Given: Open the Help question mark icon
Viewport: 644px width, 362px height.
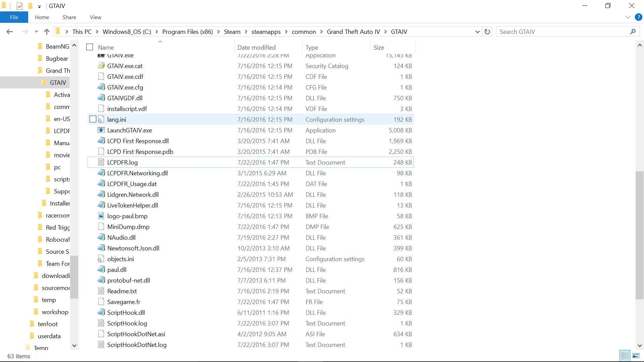Looking at the screenshot, I should 638,17.
